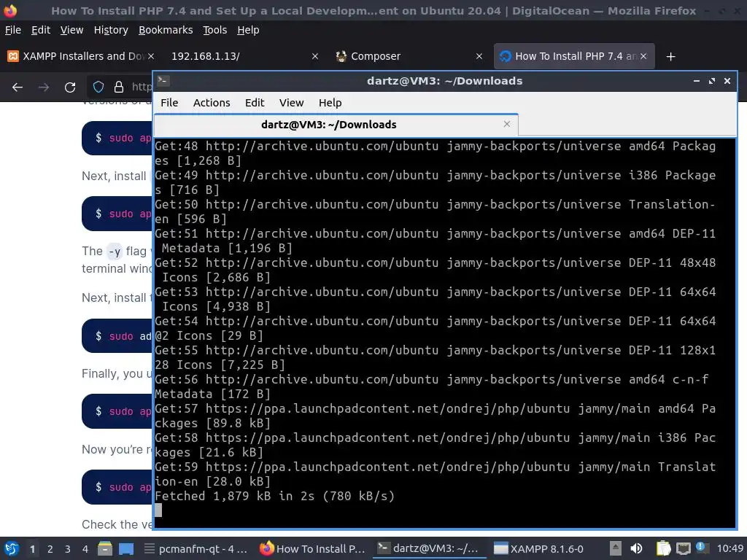Viewport: 747px width, 560px height.
Task: Close the XAMPP Installers tab
Action: click(x=150, y=56)
